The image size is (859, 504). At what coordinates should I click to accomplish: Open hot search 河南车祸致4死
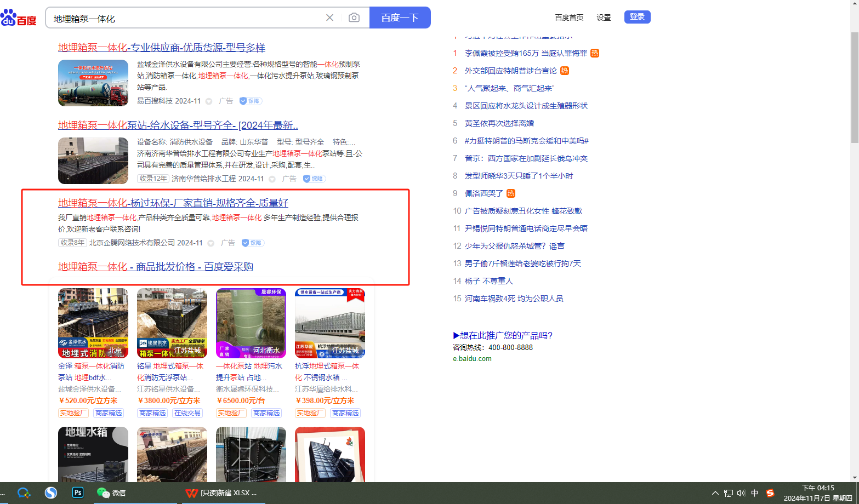tap(514, 299)
